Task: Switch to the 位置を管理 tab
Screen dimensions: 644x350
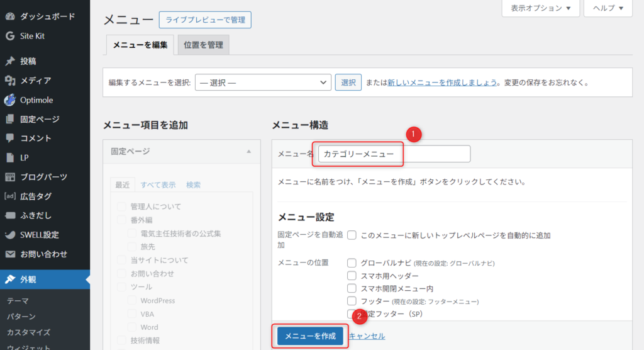Action: coord(203,45)
